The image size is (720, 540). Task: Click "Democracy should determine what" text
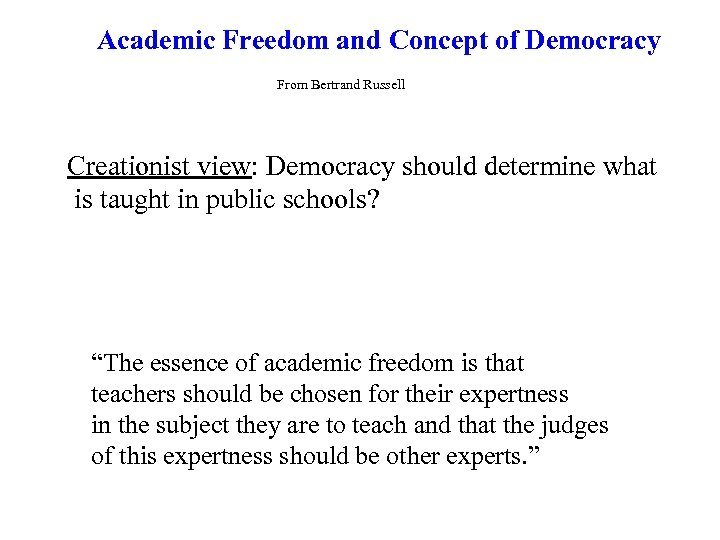tap(462, 167)
